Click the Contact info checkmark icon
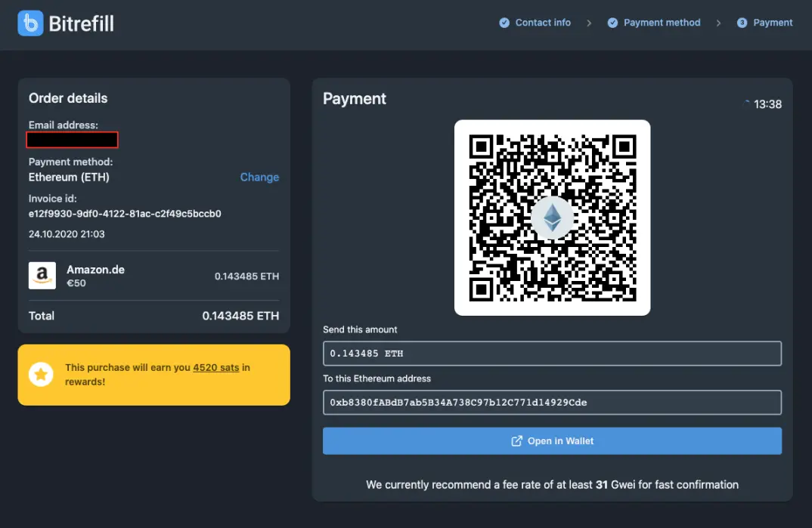This screenshot has width=812, height=528. coord(504,23)
